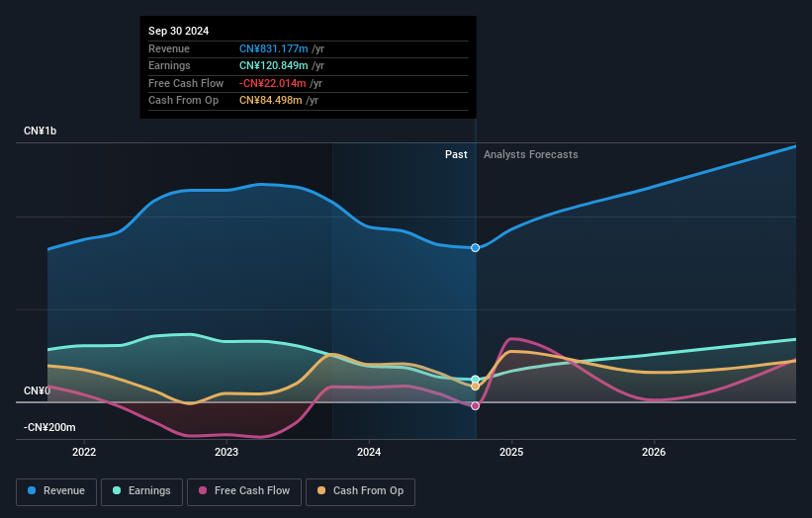
Task: Click the tooltip date 'Sep 30 2024'
Action: coord(179,31)
